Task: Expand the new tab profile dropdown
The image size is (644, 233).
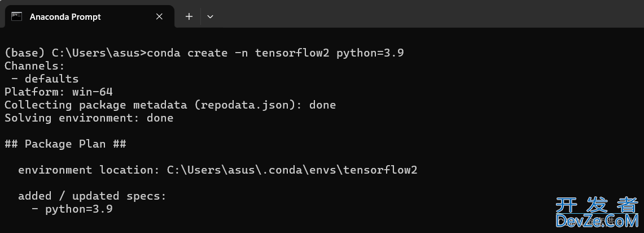Action: tap(211, 16)
